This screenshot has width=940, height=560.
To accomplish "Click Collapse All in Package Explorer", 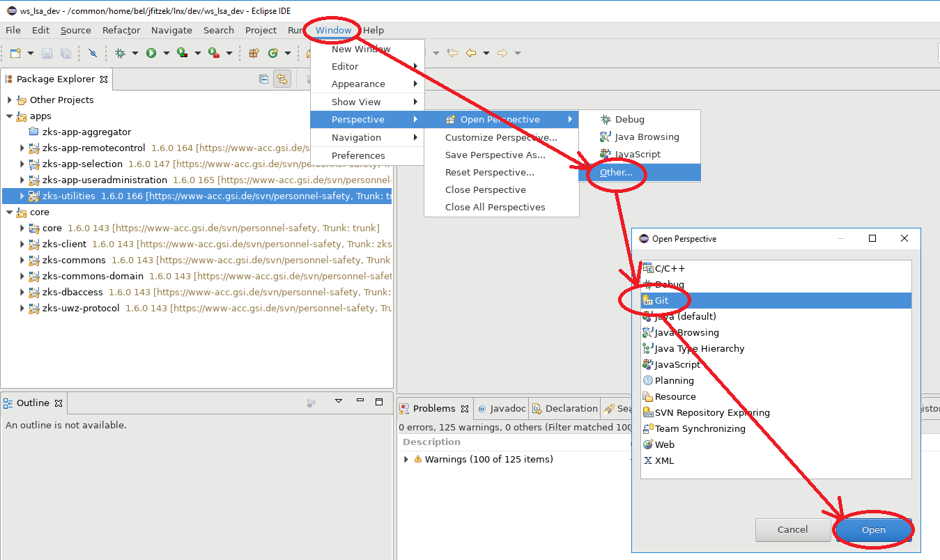I will (263, 79).
